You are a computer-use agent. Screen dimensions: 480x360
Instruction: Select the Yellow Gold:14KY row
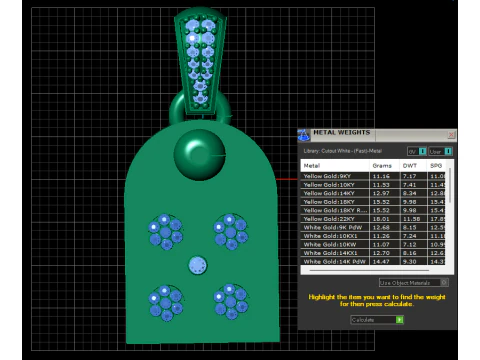[373, 193]
